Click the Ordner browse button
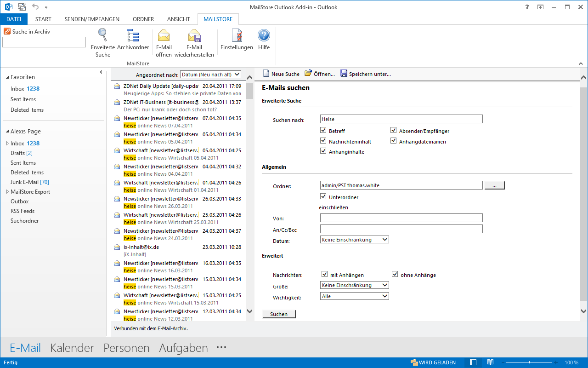 pyautogui.click(x=495, y=185)
